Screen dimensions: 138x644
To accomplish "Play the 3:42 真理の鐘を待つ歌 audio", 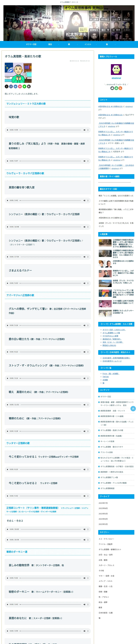I will pyautogui.click(x=8, y=200).
